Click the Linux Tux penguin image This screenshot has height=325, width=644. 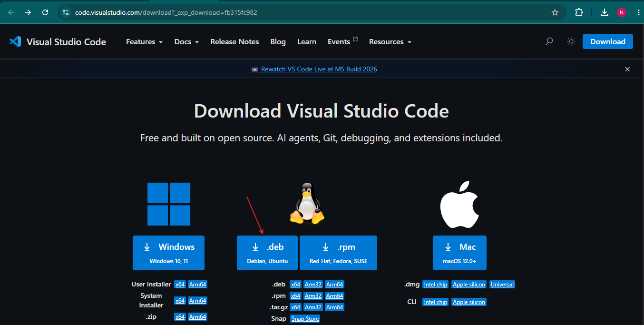(307, 203)
